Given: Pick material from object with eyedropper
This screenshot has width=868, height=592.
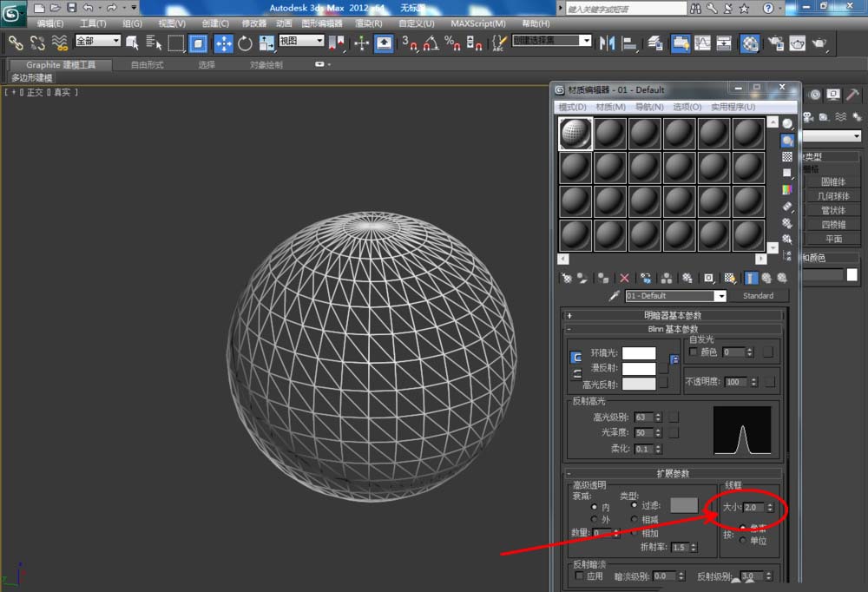Looking at the screenshot, I should point(614,296).
